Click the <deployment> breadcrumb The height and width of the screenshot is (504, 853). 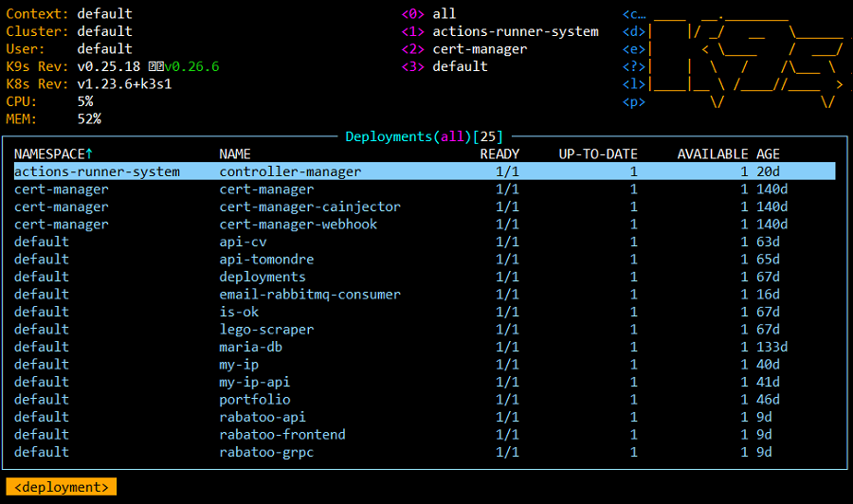(x=61, y=487)
